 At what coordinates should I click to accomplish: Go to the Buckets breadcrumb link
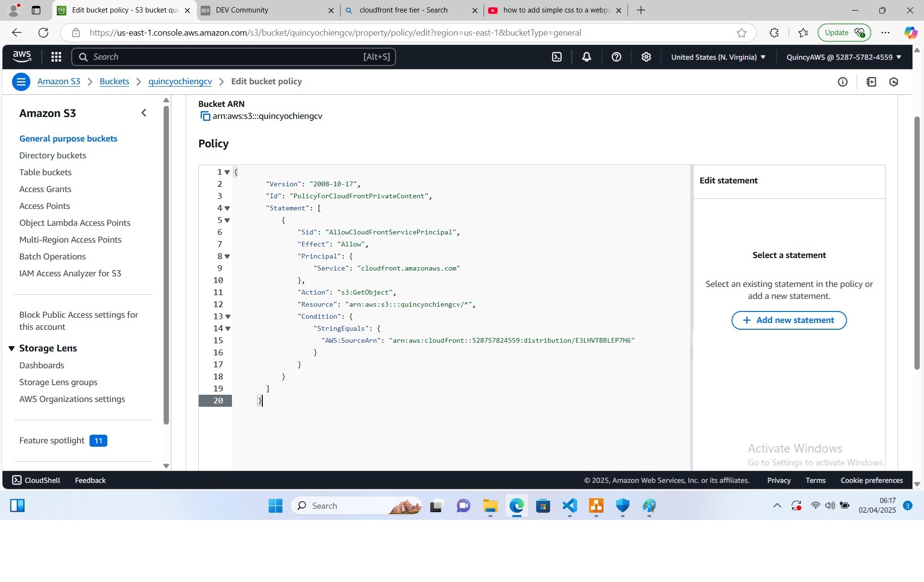(114, 81)
